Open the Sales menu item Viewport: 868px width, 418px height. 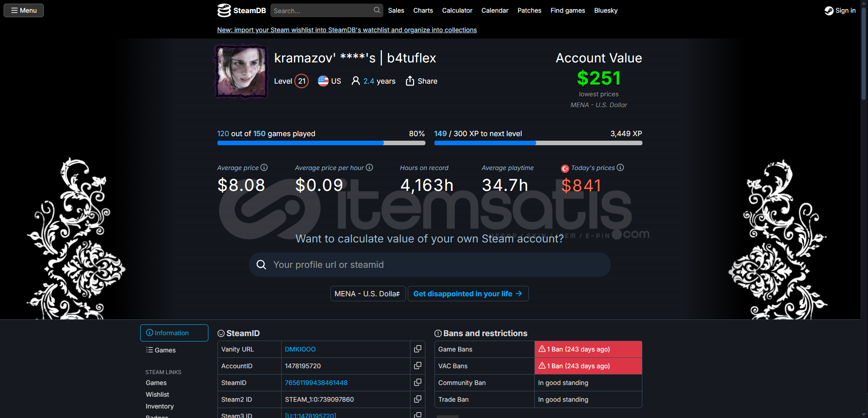[396, 10]
